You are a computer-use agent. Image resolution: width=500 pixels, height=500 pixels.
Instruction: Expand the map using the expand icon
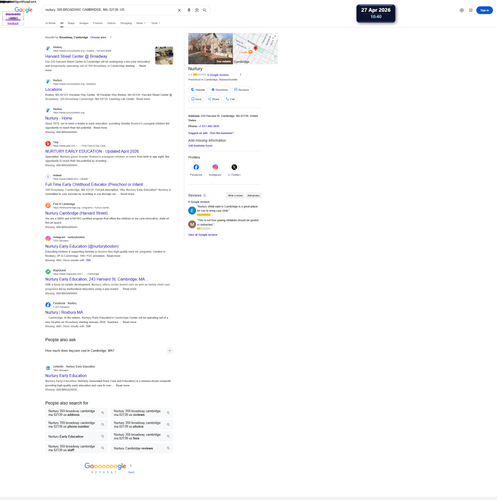tap(275, 36)
